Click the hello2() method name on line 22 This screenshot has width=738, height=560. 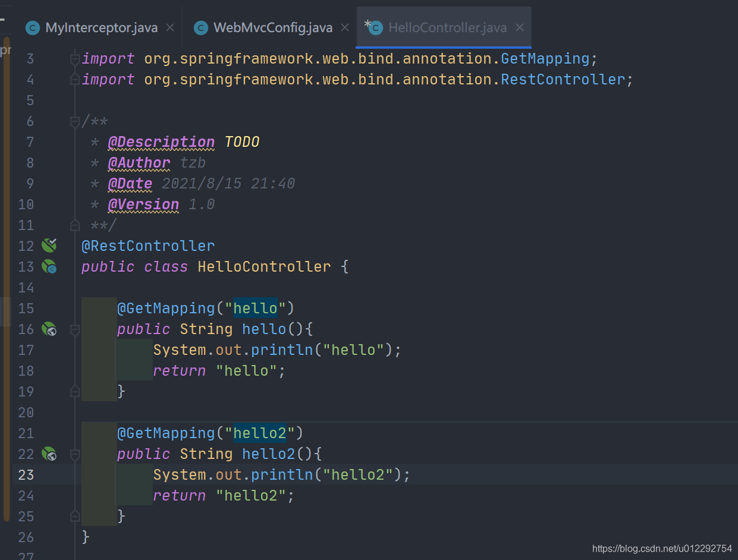(269, 454)
